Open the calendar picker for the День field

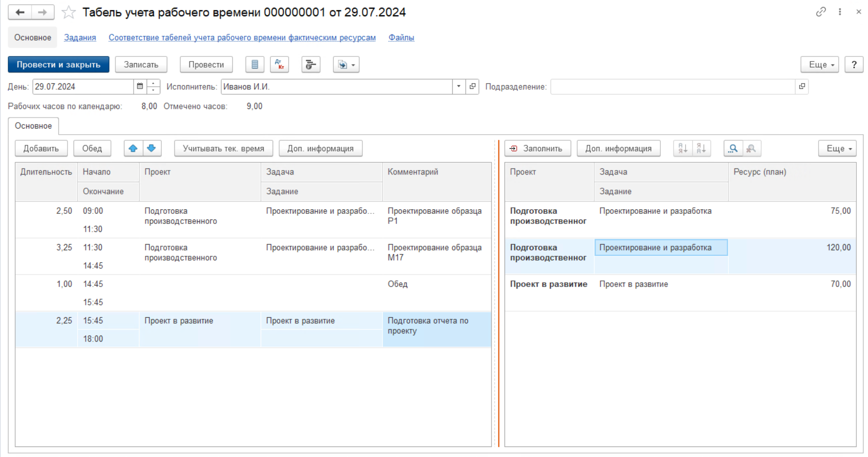pyautogui.click(x=140, y=86)
